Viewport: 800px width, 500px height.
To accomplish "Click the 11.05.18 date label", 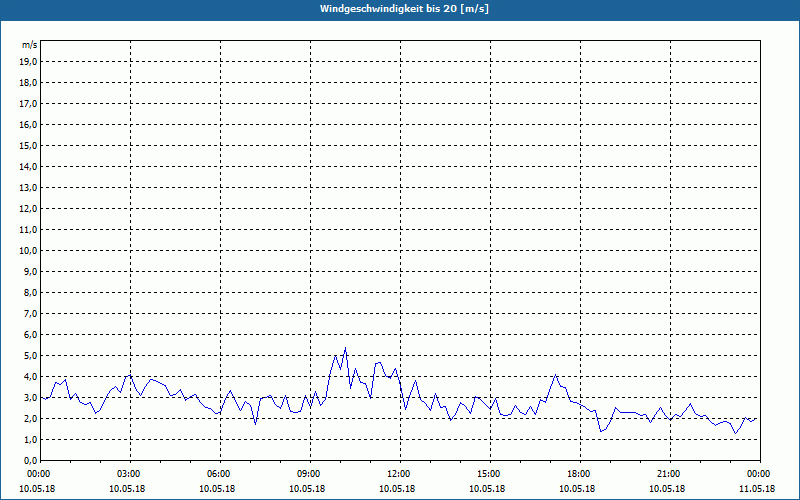I will 757,489.
